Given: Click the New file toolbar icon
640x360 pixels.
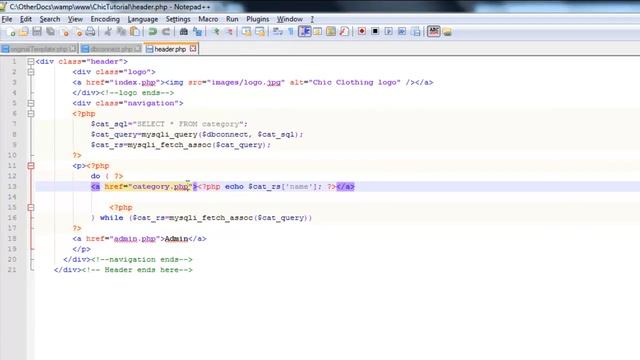Looking at the screenshot, I should (11, 32).
